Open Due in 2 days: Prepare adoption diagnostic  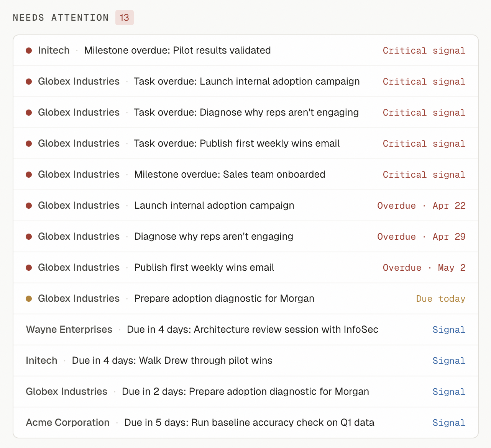(x=246, y=392)
